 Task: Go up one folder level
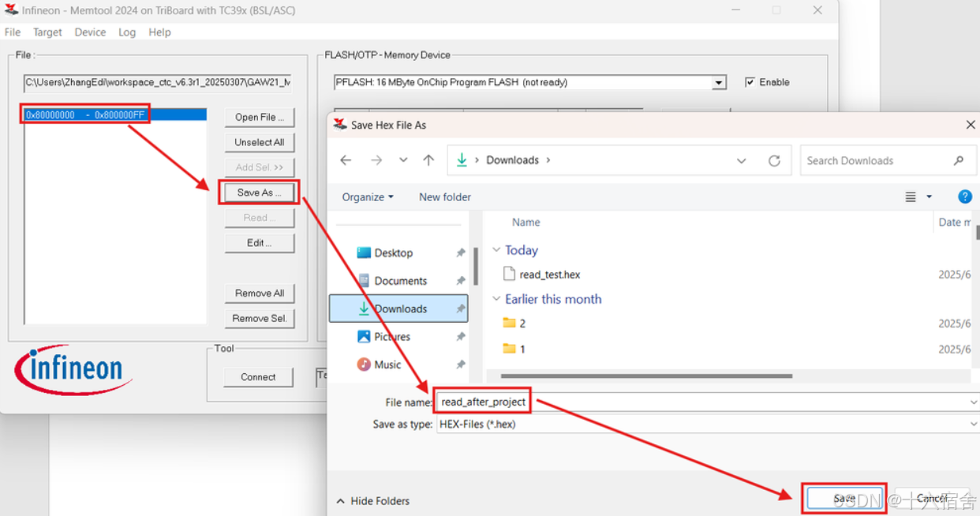point(428,160)
